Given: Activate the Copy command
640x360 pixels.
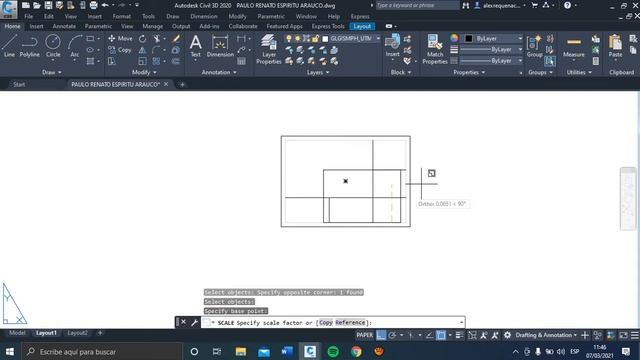Looking at the screenshot, I should (x=120, y=50).
